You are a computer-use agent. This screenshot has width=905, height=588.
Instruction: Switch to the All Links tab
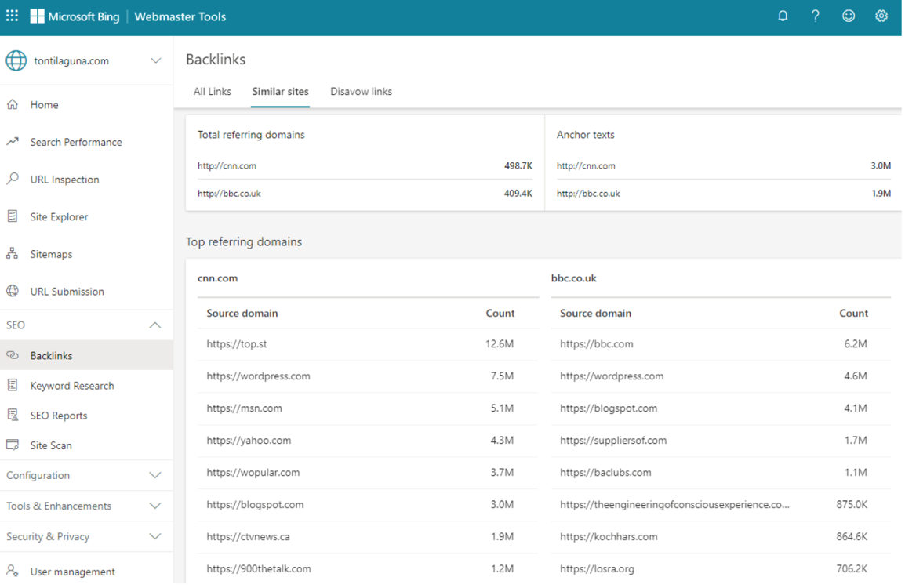212,92
